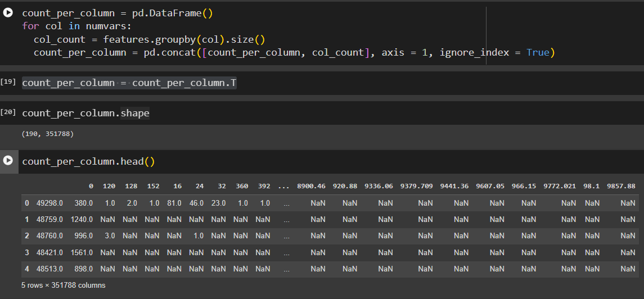Click column header 24

pyautogui.click(x=200, y=186)
